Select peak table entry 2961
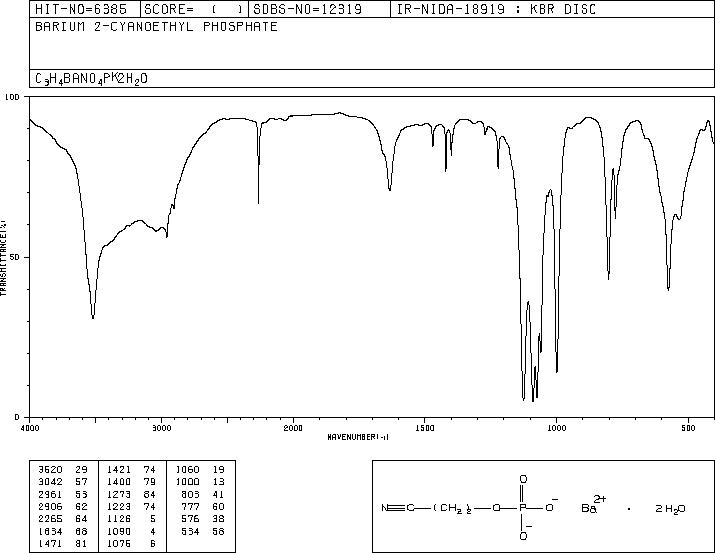The image size is (715, 553). pyautogui.click(x=63, y=494)
